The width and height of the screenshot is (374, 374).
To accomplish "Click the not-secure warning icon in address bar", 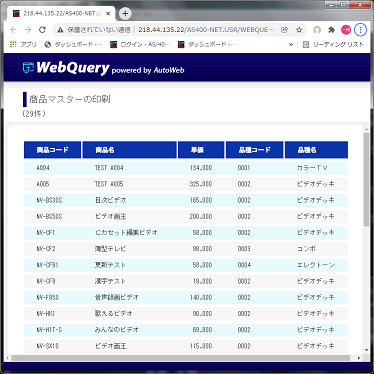I will tap(60, 30).
